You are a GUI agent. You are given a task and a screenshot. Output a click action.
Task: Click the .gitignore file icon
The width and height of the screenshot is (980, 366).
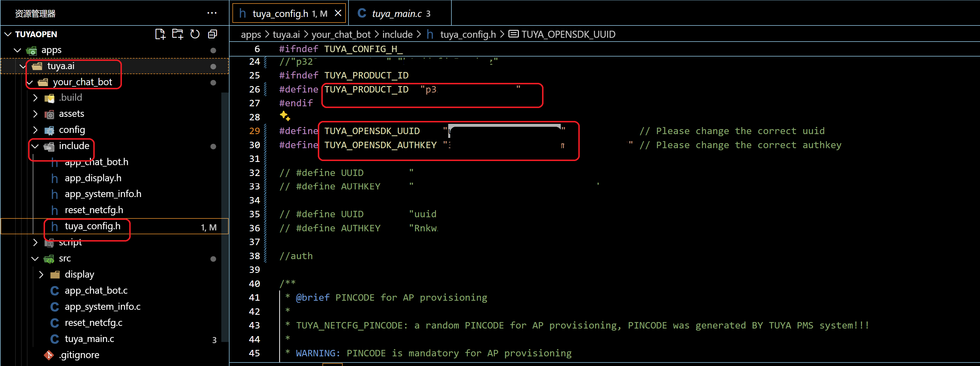[49, 355]
